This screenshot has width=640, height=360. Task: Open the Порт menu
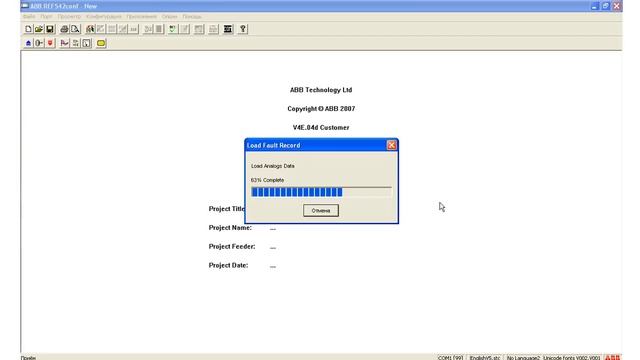coord(46,17)
